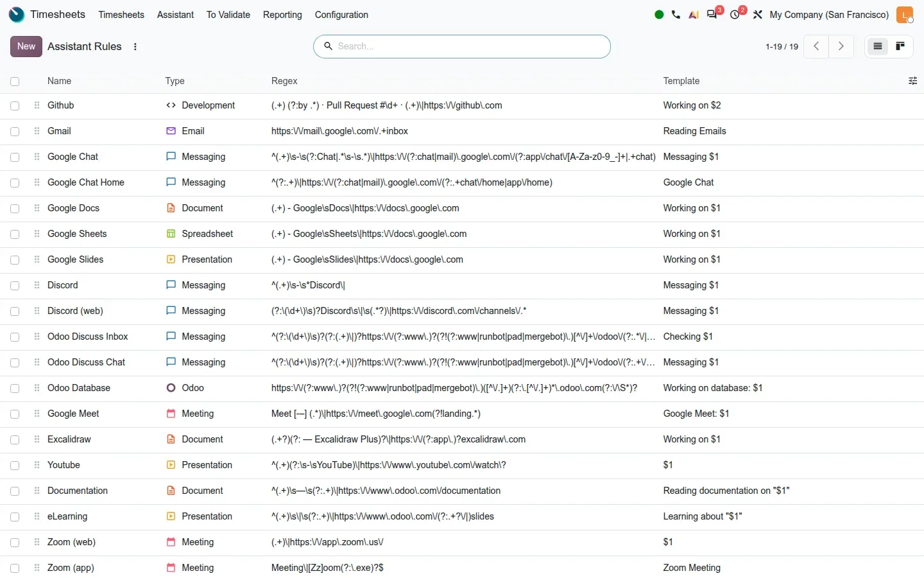Click the drag handle of the Youtube row
The height and width of the screenshot is (578, 924).
tap(37, 465)
